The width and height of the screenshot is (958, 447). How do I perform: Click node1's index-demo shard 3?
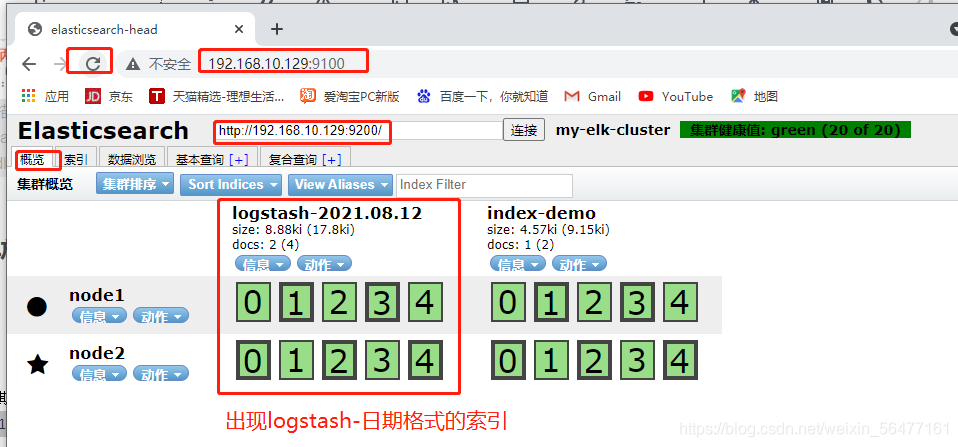coord(637,302)
